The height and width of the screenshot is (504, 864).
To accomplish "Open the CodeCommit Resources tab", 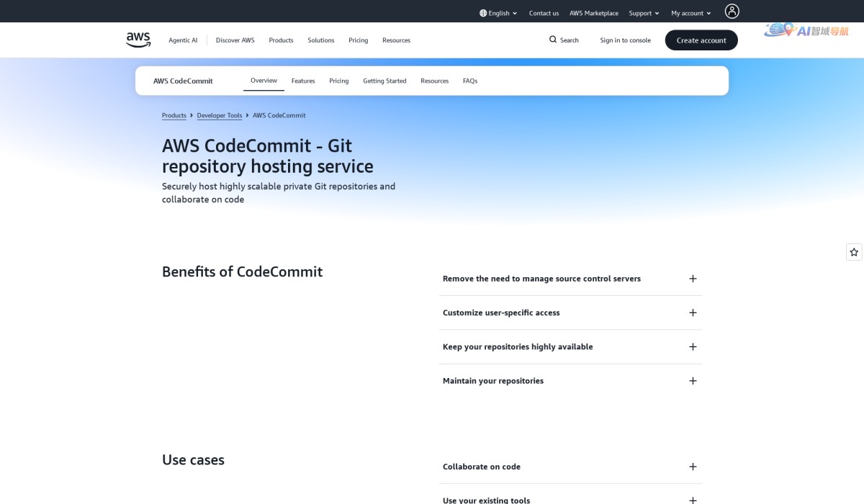I will (435, 81).
